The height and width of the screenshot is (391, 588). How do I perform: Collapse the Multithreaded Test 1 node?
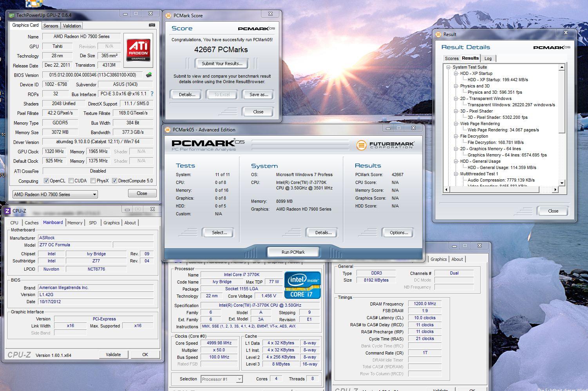tap(456, 174)
